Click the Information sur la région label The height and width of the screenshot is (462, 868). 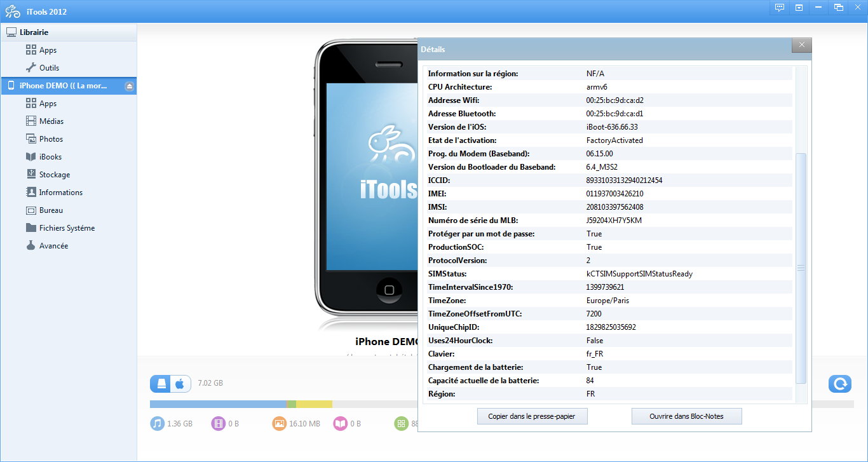click(473, 74)
